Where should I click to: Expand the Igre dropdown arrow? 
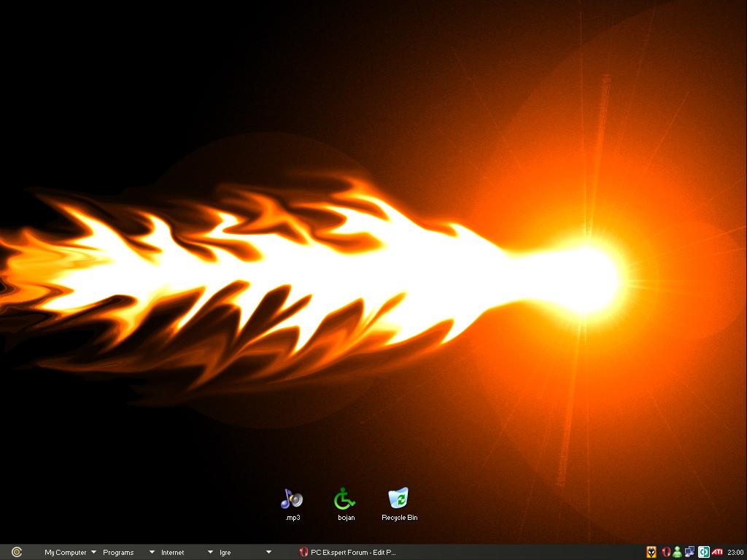[268, 552]
